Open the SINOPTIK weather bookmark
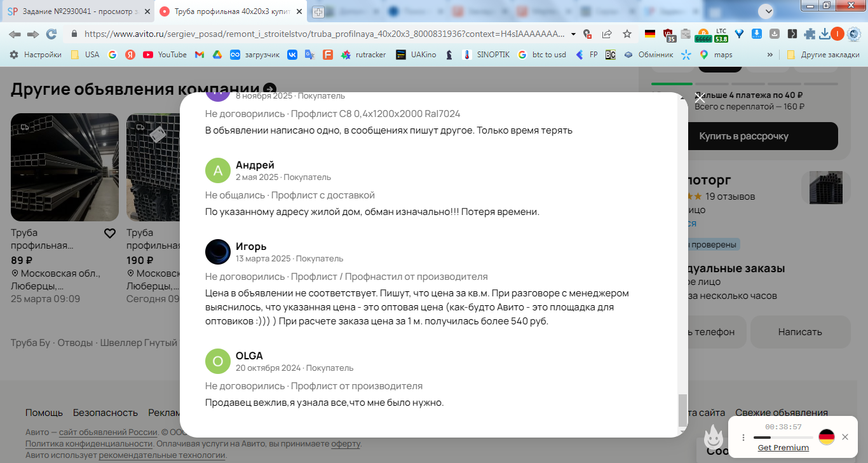 click(487, 55)
